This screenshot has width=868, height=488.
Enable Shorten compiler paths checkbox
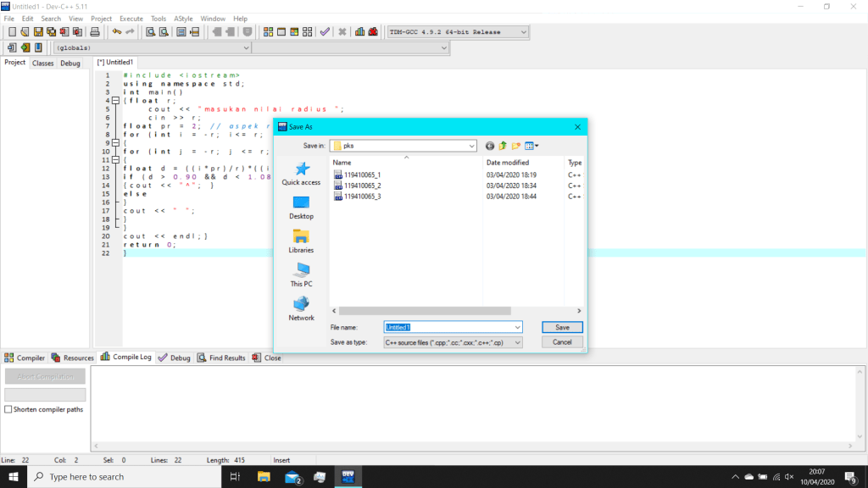click(8, 409)
